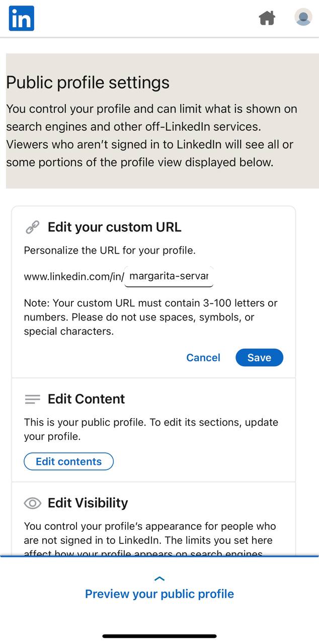Click the LinkedIn logo icon
Screen dimensions: 319x644
click(x=21, y=18)
